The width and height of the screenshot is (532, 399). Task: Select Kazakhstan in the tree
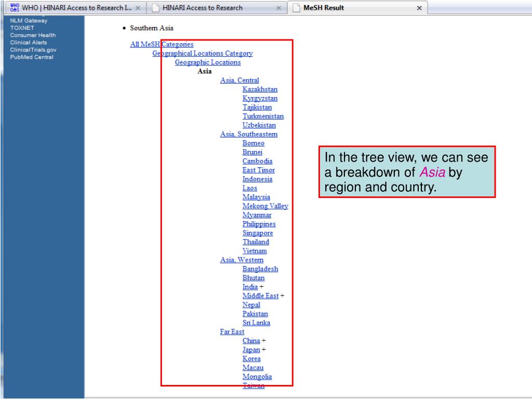(260, 89)
